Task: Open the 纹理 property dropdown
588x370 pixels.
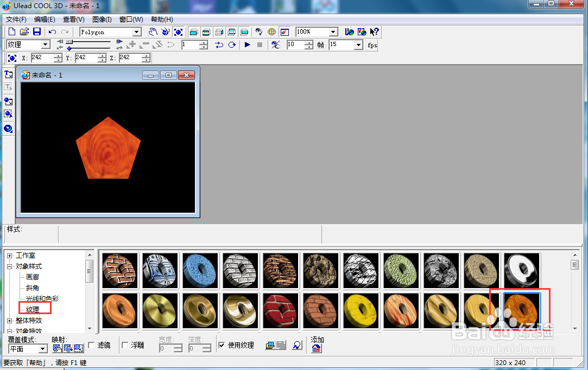Action: (x=46, y=44)
